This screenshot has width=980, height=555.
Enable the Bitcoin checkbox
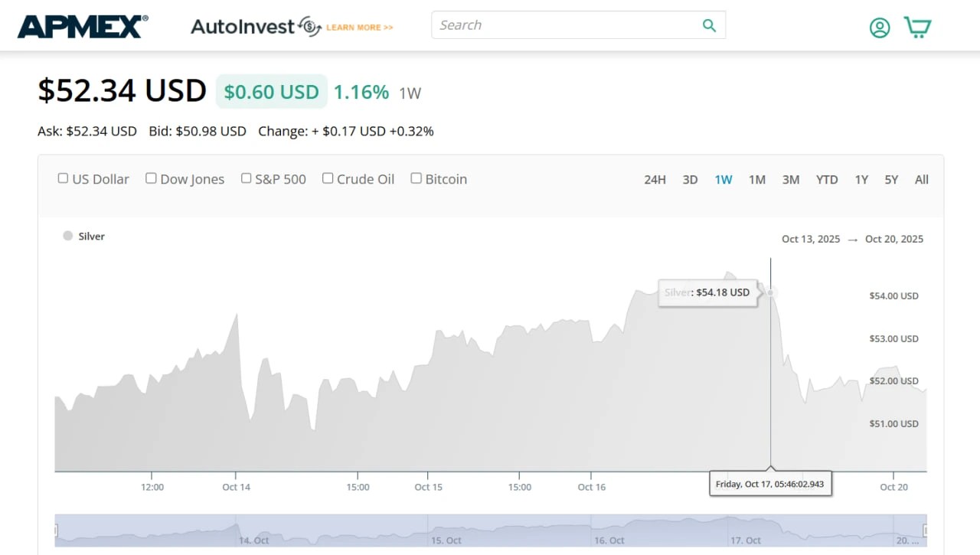click(x=416, y=178)
